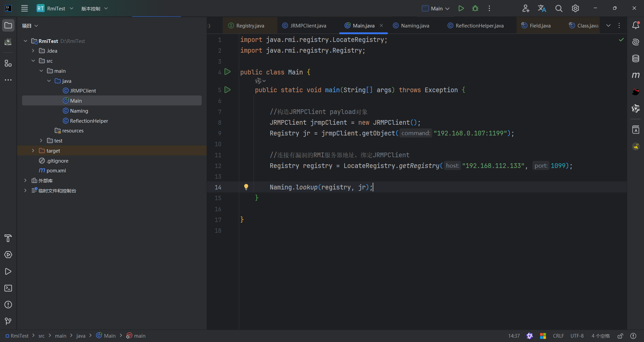
Task: Click the src breadcrumb in navigation bar
Action: point(42,336)
